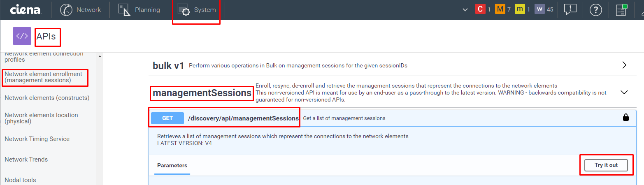Screen dimensions: 644x185
Task: Open the help question mark icon
Action: [x=595, y=10]
